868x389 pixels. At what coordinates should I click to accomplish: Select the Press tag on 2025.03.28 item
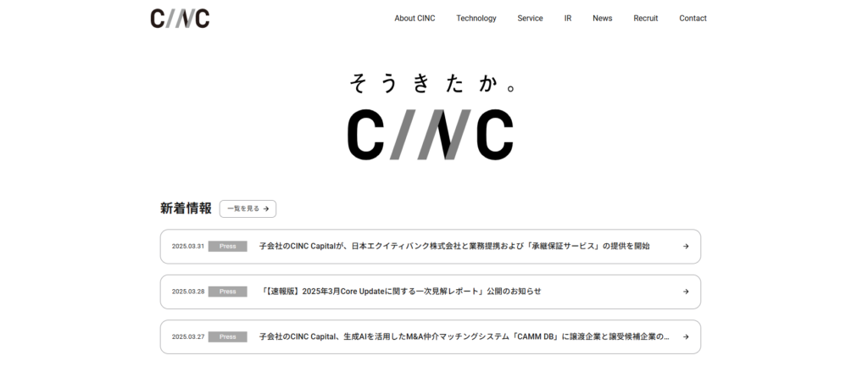(227, 292)
